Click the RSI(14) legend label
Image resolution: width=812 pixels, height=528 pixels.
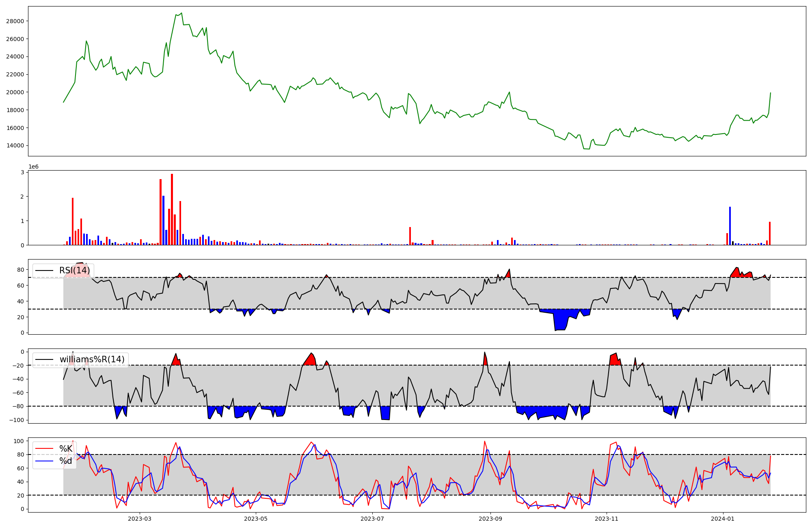point(74,270)
